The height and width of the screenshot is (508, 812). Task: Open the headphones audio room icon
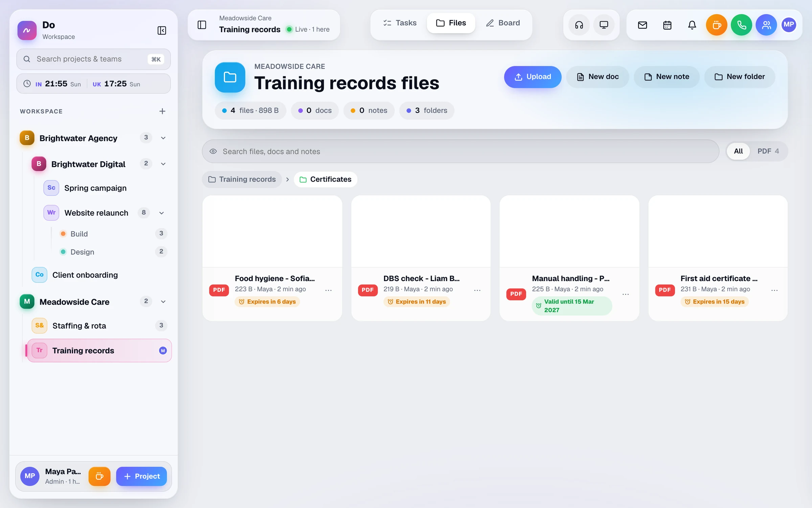pyautogui.click(x=579, y=25)
